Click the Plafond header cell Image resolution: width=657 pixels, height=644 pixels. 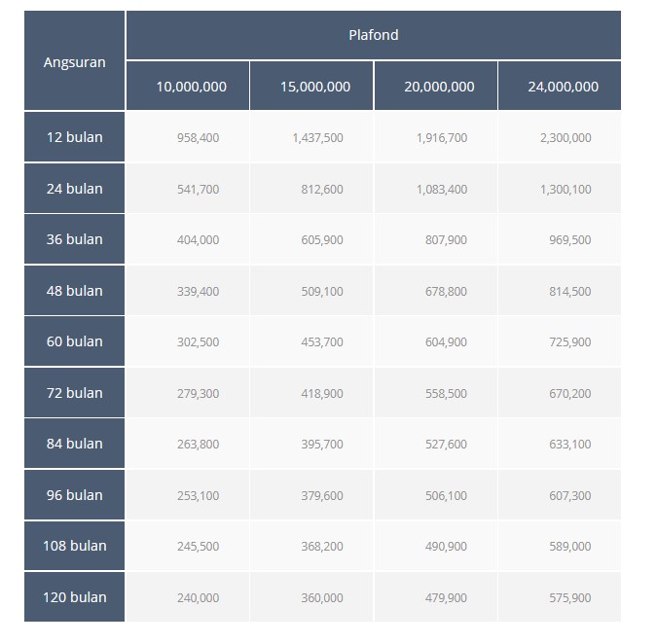click(x=373, y=35)
